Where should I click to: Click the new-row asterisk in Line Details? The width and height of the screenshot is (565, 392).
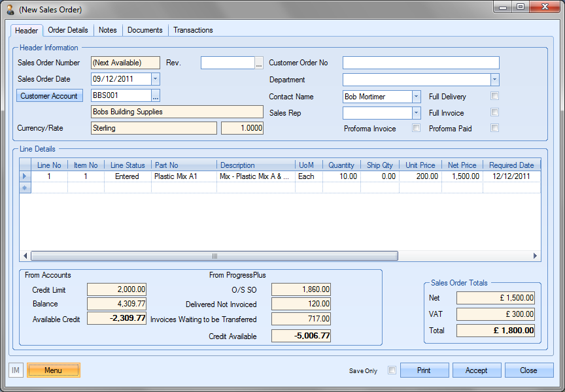[x=26, y=188]
